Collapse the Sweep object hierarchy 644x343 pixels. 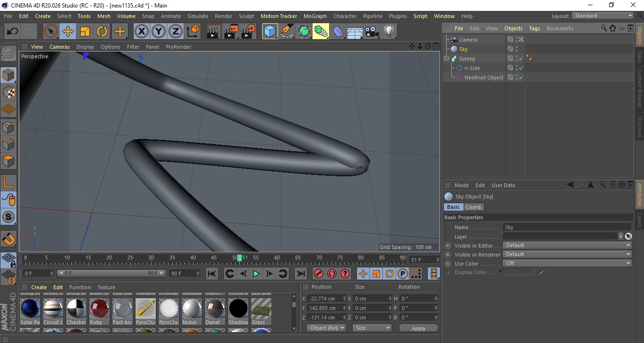[446, 59]
